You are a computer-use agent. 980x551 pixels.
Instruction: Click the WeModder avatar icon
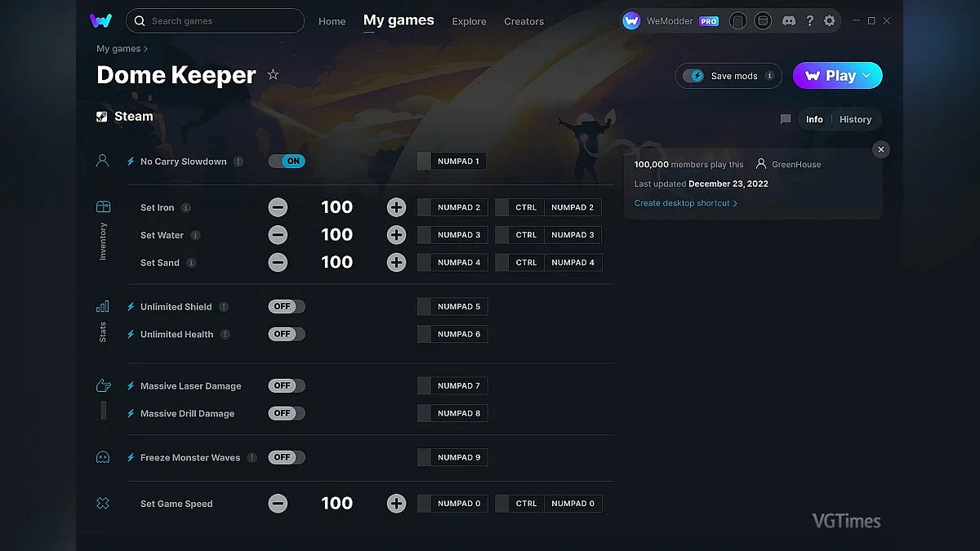coord(631,21)
